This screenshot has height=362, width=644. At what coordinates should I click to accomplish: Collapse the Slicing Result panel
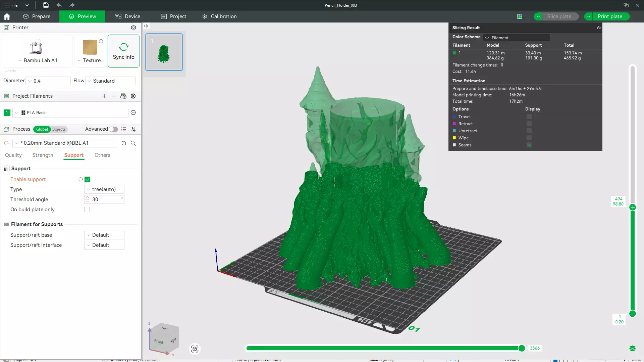pyautogui.click(x=599, y=28)
